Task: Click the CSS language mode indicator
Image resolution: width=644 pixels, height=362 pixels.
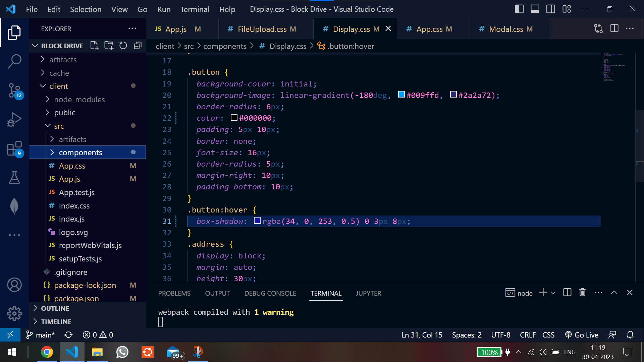Action: coord(548,335)
